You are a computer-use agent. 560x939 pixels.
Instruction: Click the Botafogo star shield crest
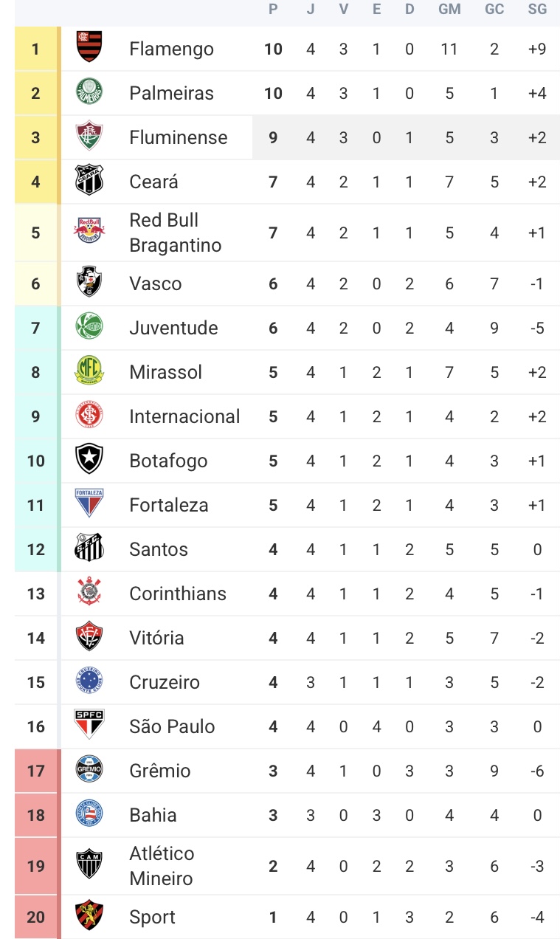click(89, 461)
